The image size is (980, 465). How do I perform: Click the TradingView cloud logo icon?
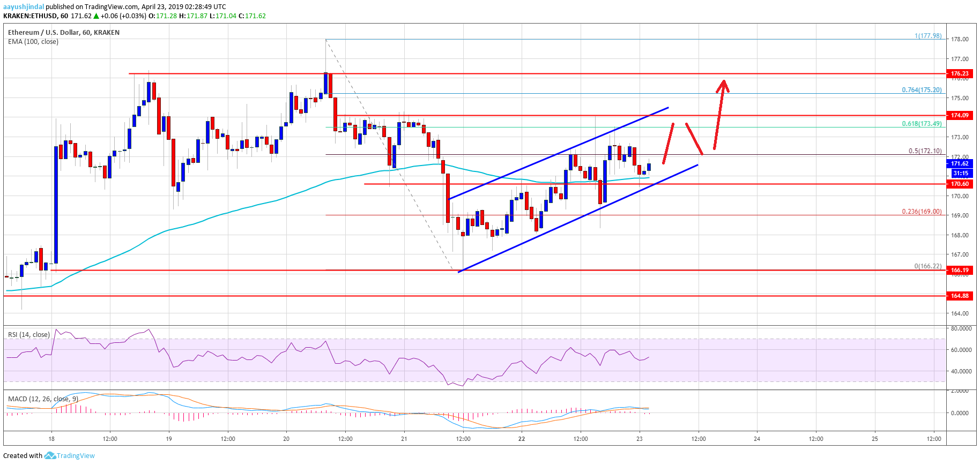50,455
